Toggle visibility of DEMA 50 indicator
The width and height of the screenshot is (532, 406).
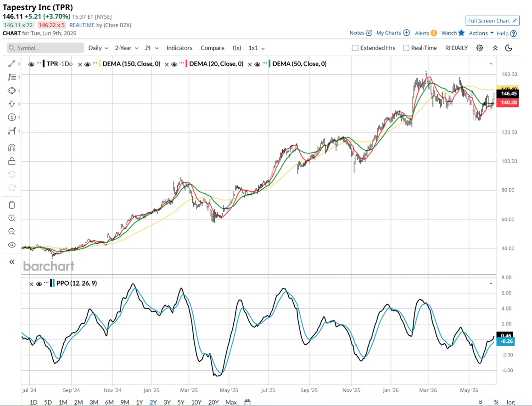pos(257,64)
